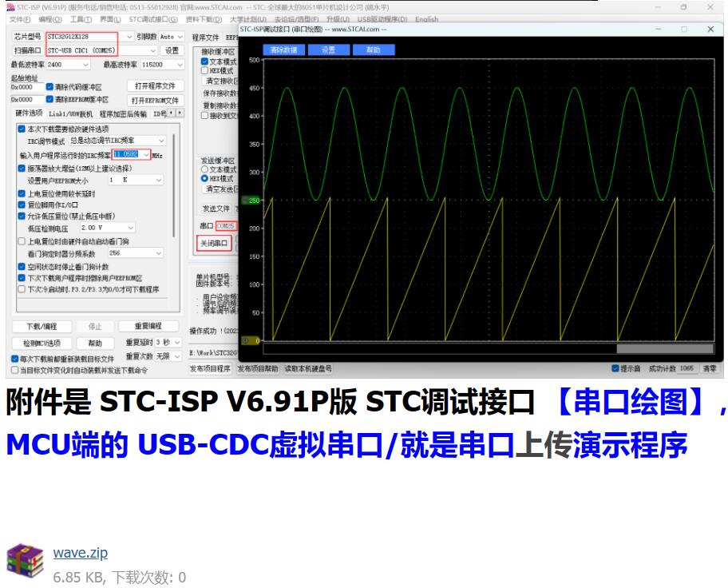Click the STC-ISP application logo icon
728x588 pixels.
tap(10, 7)
